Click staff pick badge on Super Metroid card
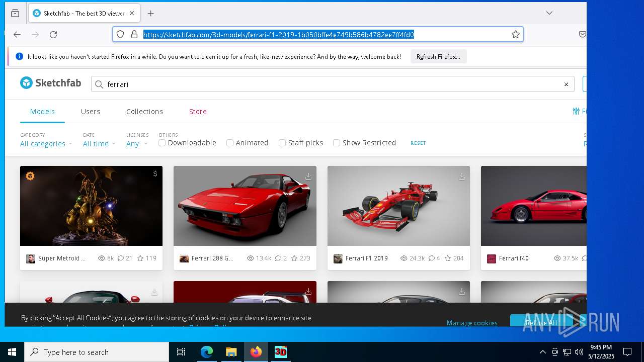644x362 pixels. [x=30, y=176]
